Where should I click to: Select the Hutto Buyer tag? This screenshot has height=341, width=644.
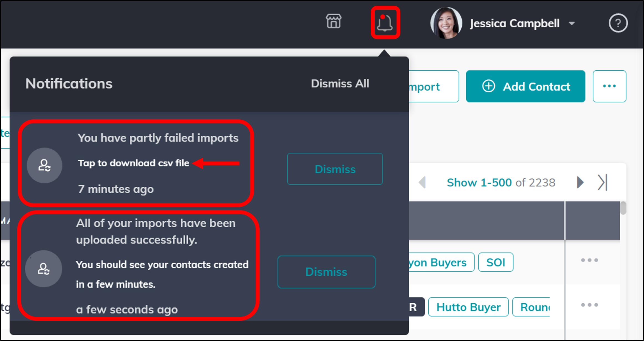tap(468, 307)
